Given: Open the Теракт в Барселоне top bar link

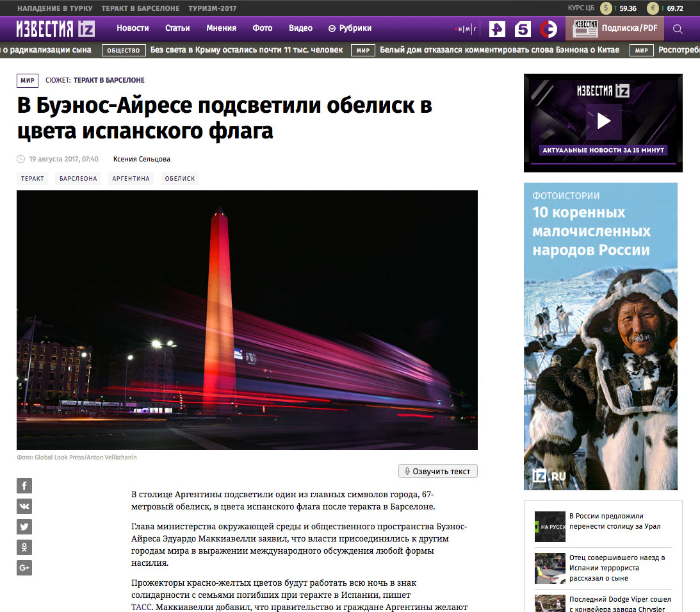Looking at the screenshot, I should 140,8.
